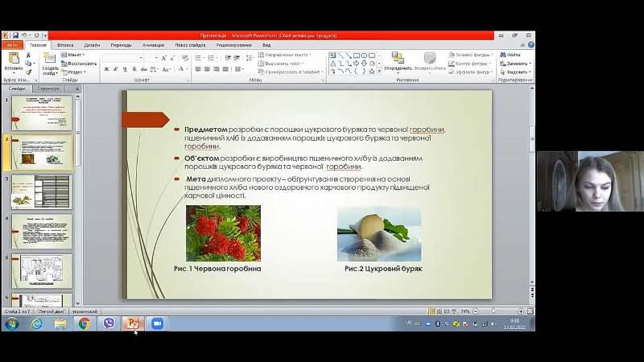Open the Text Direction (Направление текста) dropdown
Viewport: 644px width, 362px height.
coord(285,55)
